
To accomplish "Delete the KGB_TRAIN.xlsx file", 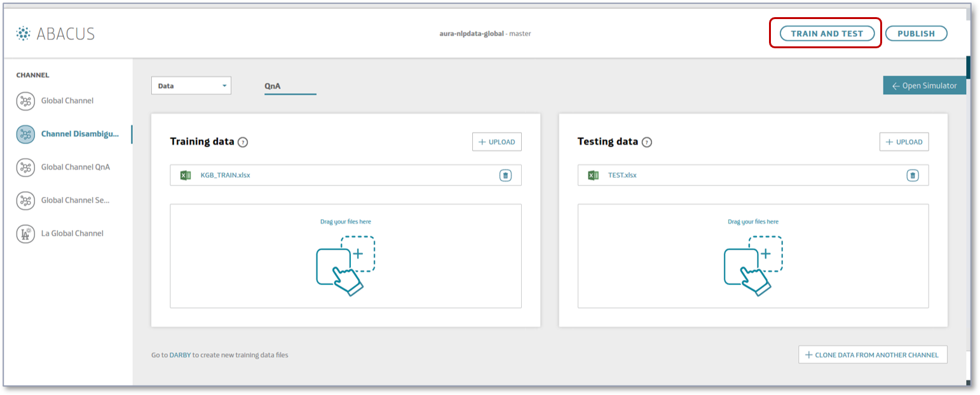I will pos(505,175).
